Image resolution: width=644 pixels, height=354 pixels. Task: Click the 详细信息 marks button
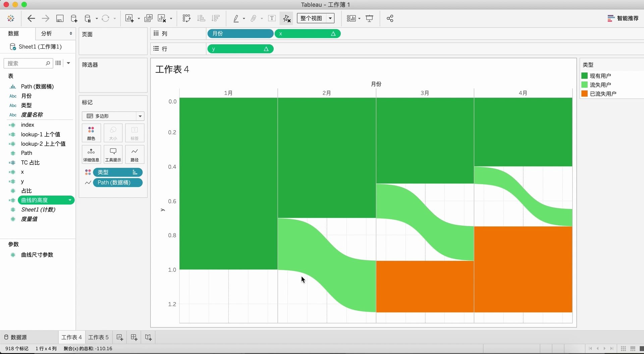point(91,154)
